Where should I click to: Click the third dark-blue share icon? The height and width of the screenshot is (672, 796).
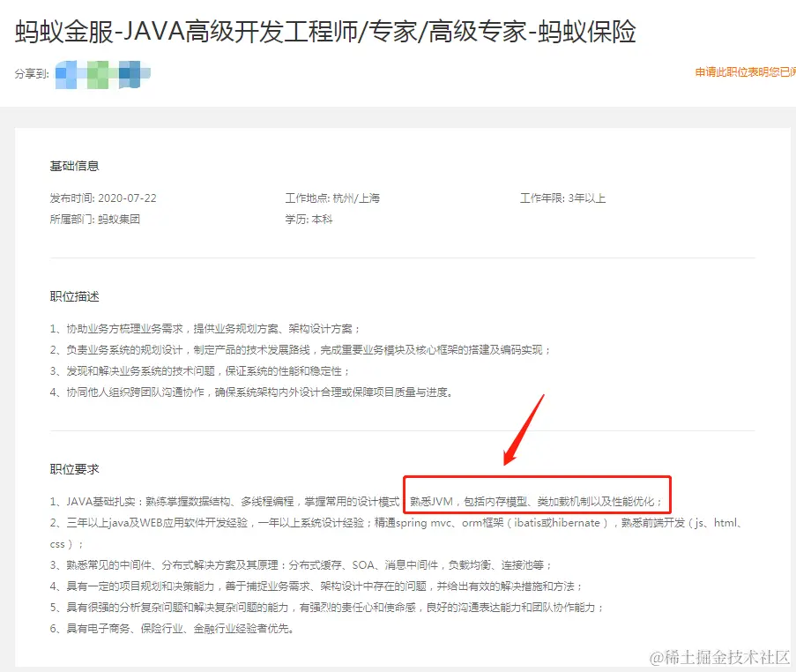130,72
